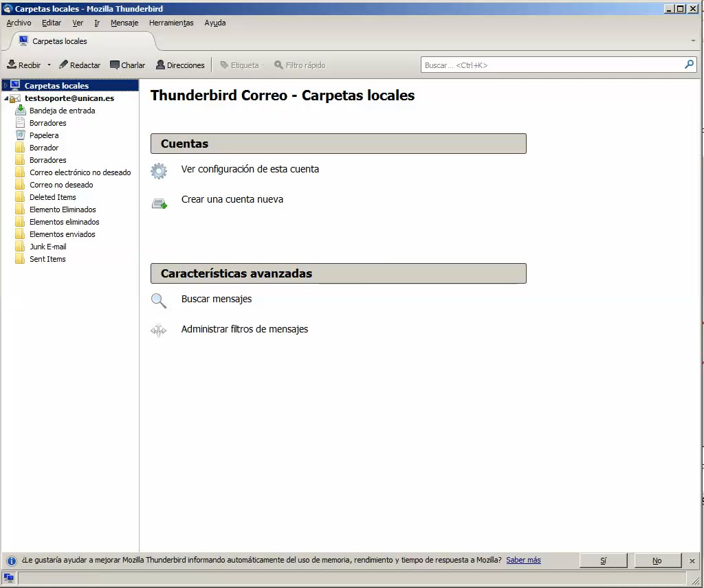Open Ver configuración de esta cuenta
This screenshot has height=588, width=704.
pos(250,169)
